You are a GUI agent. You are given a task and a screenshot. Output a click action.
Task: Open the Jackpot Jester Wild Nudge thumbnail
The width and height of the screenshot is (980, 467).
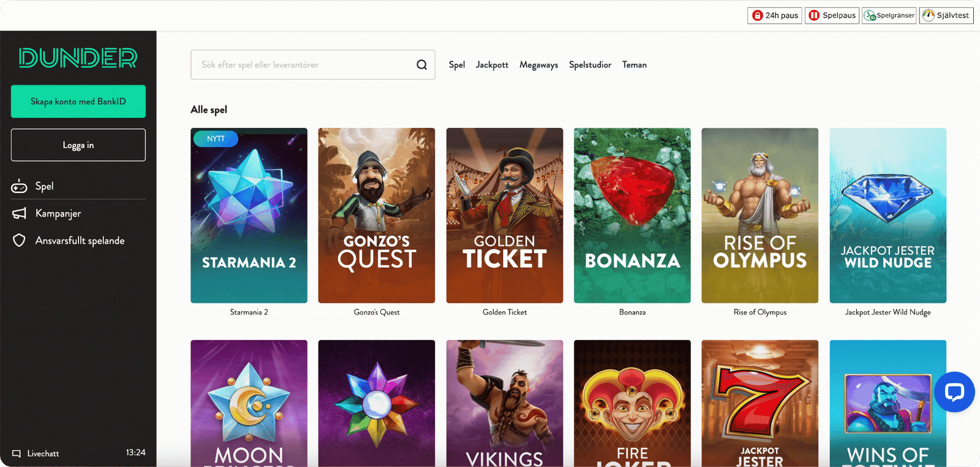coord(888,215)
